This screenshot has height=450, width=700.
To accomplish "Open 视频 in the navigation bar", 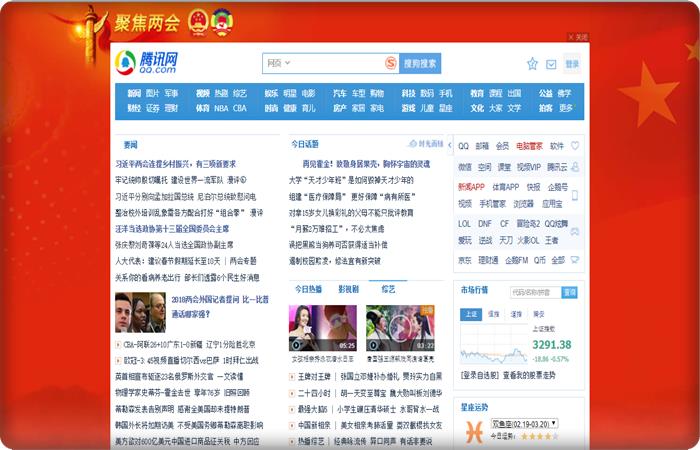I will tap(203, 93).
